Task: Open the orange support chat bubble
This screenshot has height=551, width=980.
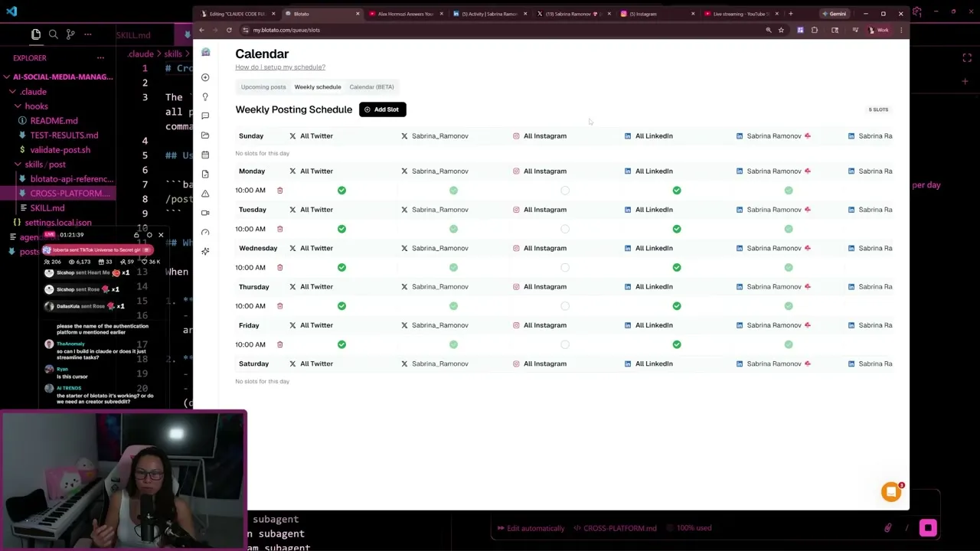Action: click(891, 491)
